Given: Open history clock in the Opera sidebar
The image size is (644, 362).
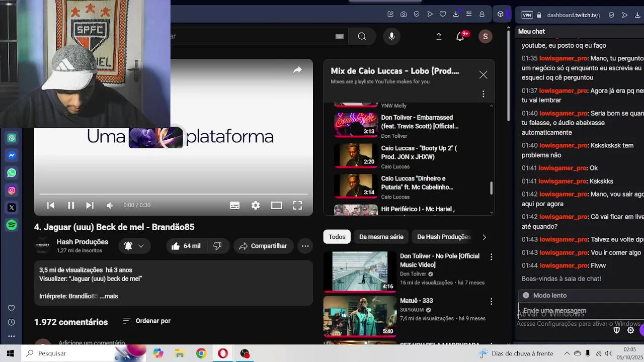Looking at the screenshot, I should [11, 322].
